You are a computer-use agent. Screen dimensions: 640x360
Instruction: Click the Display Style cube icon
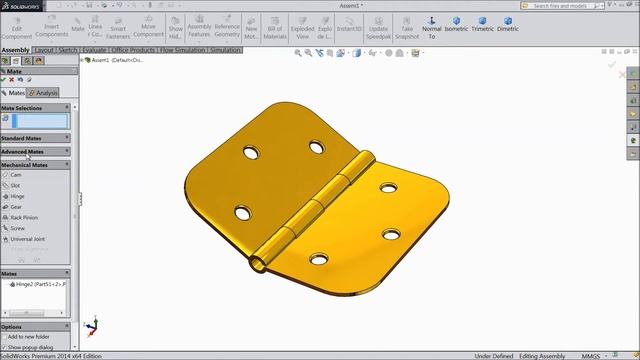[x=357, y=53]
